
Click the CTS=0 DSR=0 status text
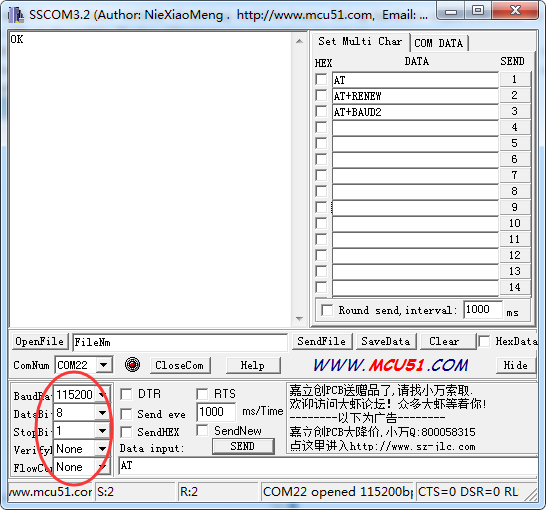(x=468, y=492)
